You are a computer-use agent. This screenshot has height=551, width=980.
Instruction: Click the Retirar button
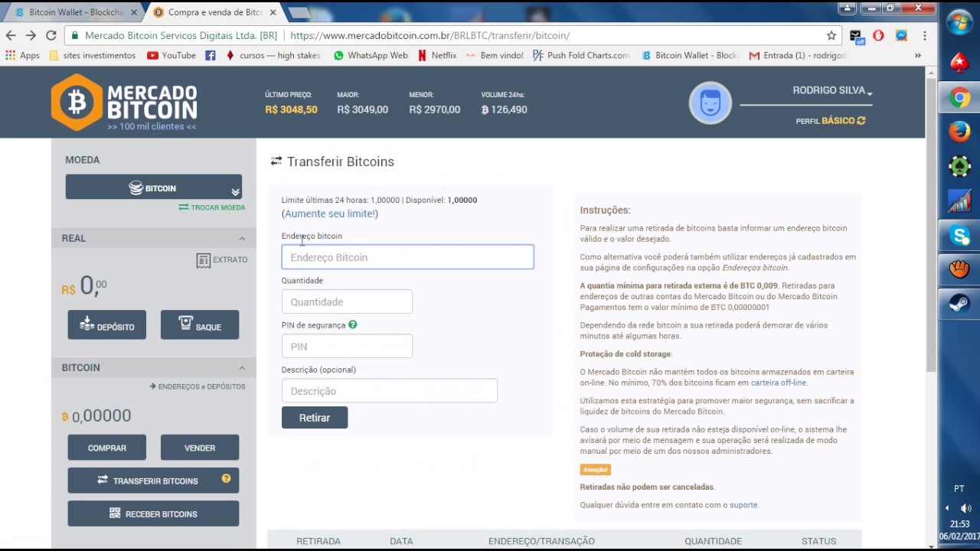tap(315, 418)
